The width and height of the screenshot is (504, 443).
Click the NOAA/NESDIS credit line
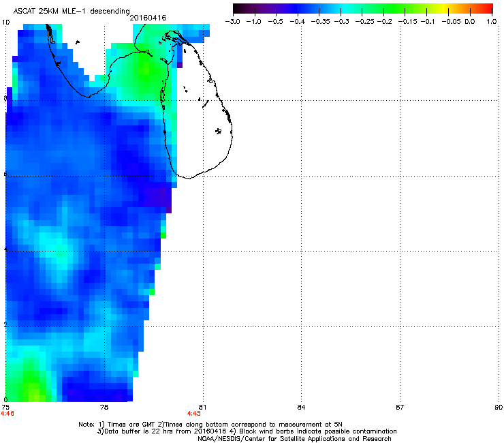(294, 439)
